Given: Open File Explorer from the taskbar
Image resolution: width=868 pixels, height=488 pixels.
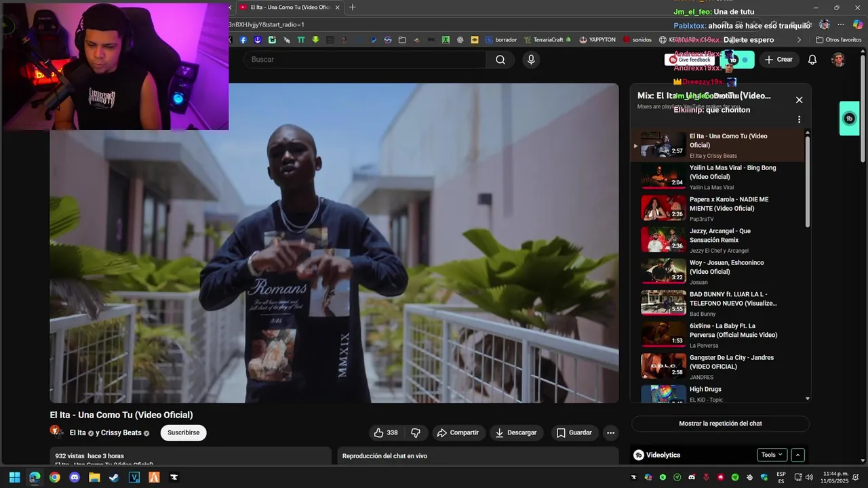Looking at the screenshot, I should tap(94, 477).
